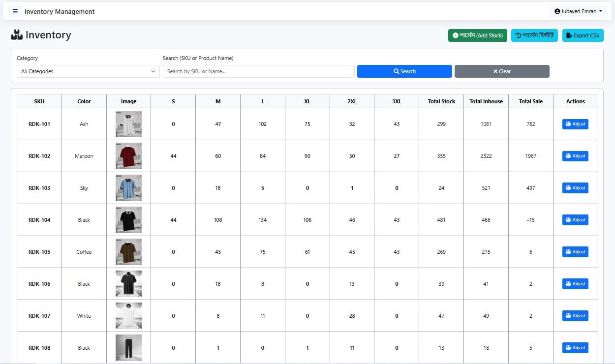Image resolution: width=615 pixels, height=364 pixels.
Task: Adjust stock for RDK-105
Action: pyautogui.click(x=575, y=252)
